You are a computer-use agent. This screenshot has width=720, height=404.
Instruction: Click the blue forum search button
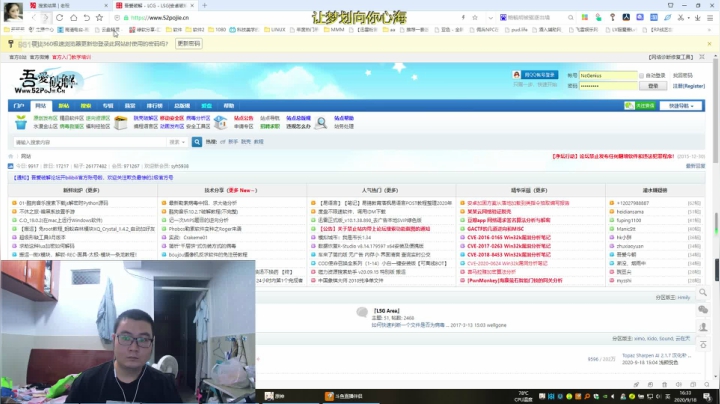pyautogui.click(x=197, y=142)
